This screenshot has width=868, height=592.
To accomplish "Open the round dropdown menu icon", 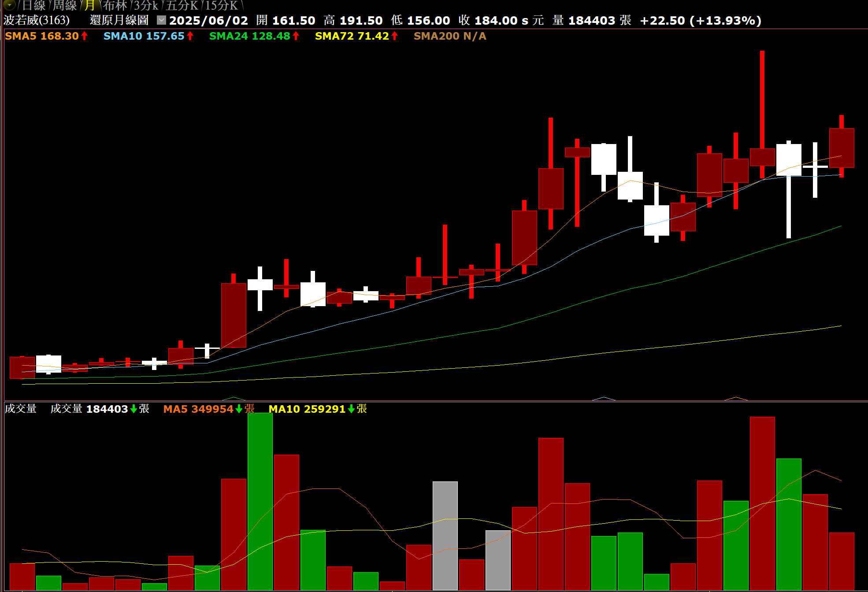I will (x=9, y=5).
